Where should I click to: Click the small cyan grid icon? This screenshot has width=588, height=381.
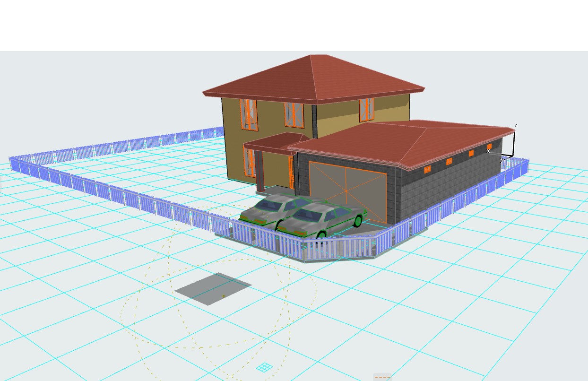264,367
